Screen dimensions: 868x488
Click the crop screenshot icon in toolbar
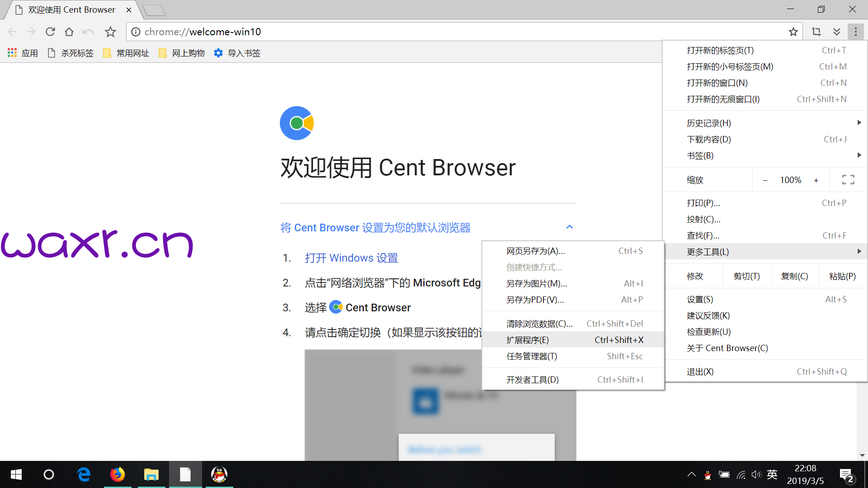[x=816, y=32]
